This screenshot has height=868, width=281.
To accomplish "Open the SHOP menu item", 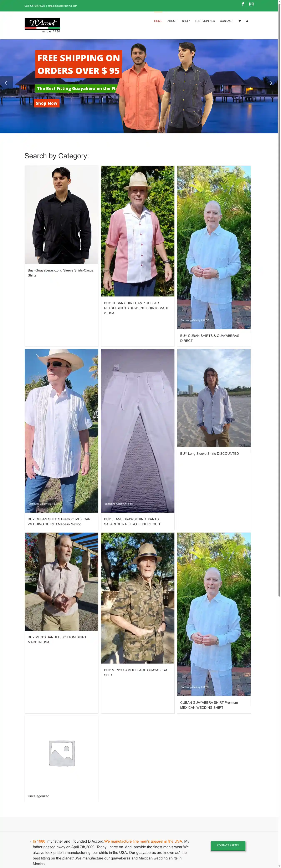I will tap(186, 21).
